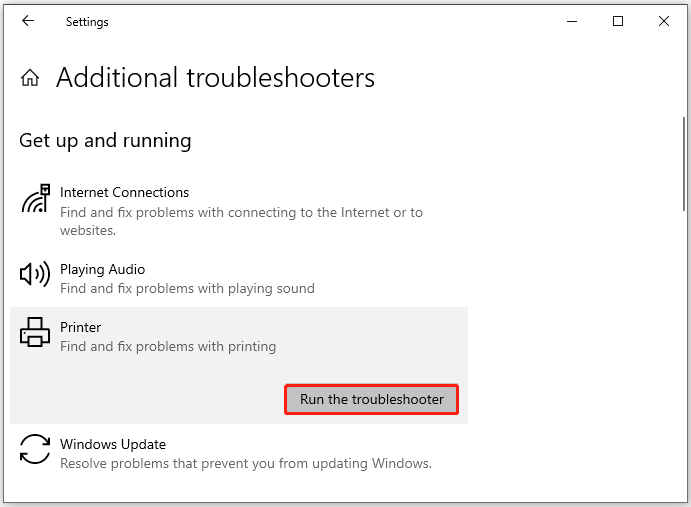
Task: Click the Windows Update refresh icon
Action: tap(35, 449)
